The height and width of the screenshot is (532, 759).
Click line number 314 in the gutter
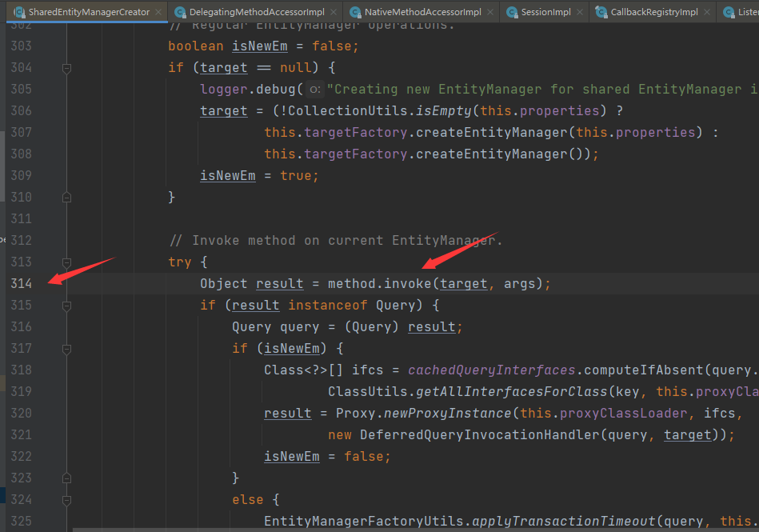[x=22, y=283]
